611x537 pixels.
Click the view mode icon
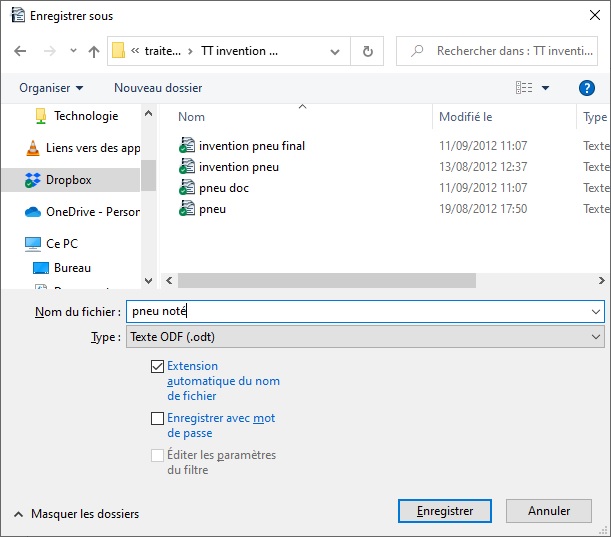click(x=525, y=88)
